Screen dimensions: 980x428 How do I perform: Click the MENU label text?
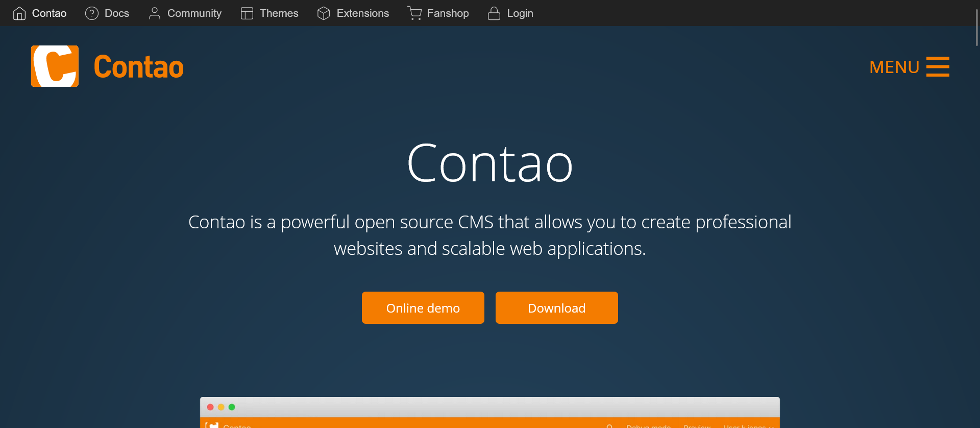894,67
